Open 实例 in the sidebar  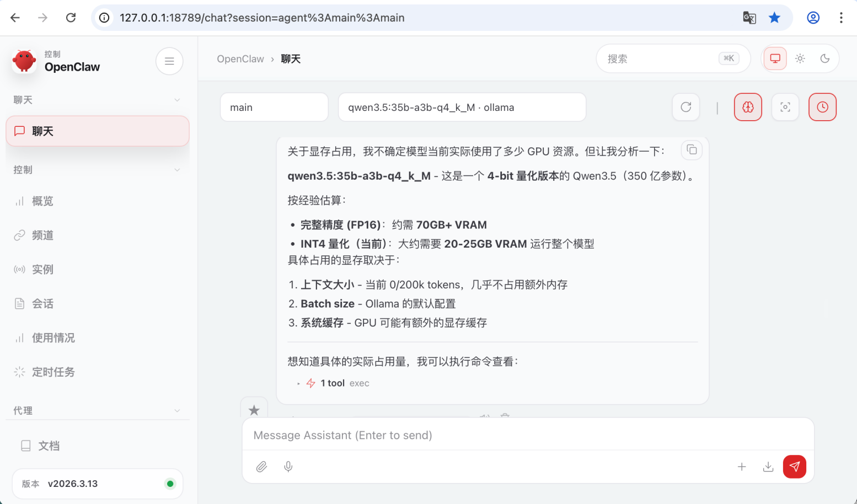coord(98,270)
